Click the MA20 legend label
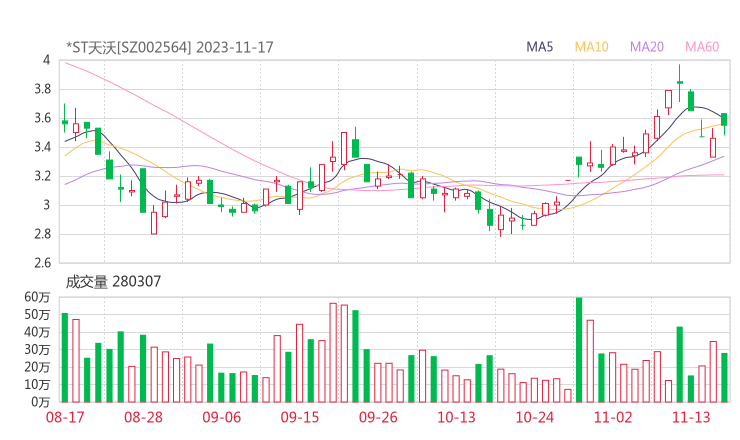Image resolution: width=740 pixels, height=440 pixels. tap(647, 47)
